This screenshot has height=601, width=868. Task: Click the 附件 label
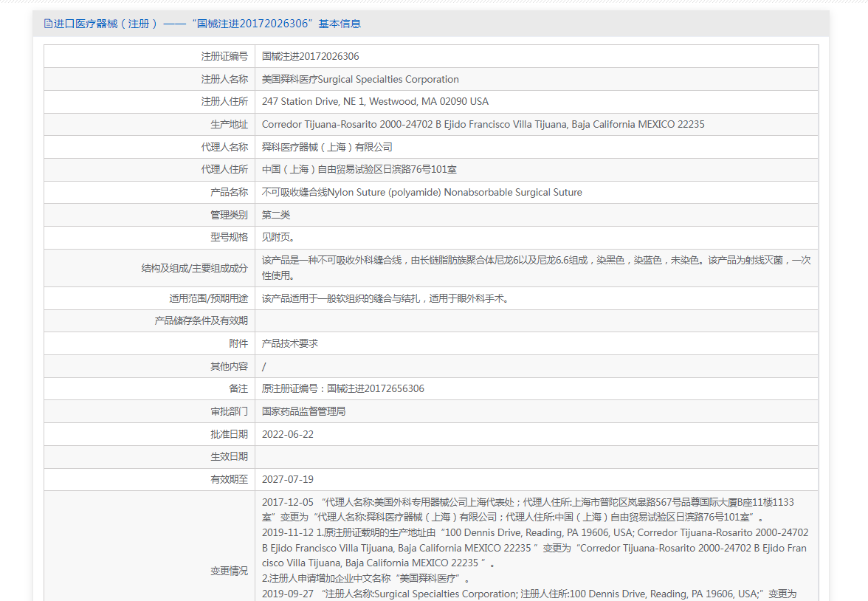(238, 343)
